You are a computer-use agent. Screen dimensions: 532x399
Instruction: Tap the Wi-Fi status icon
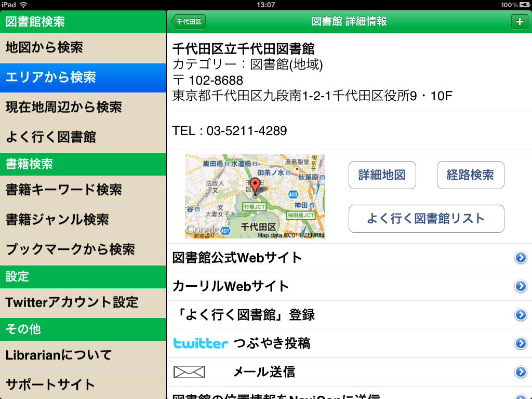click(23, 5)
